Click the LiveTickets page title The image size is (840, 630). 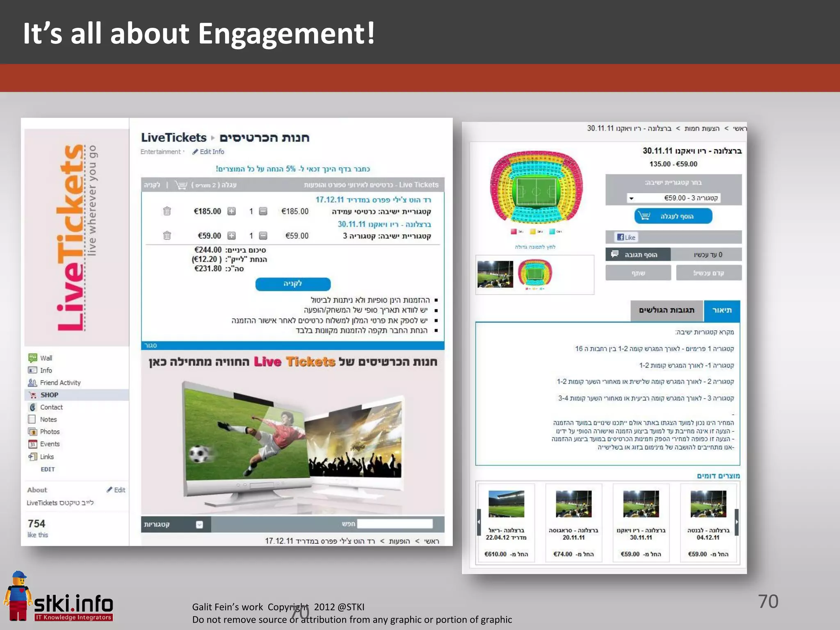[173, 137]
